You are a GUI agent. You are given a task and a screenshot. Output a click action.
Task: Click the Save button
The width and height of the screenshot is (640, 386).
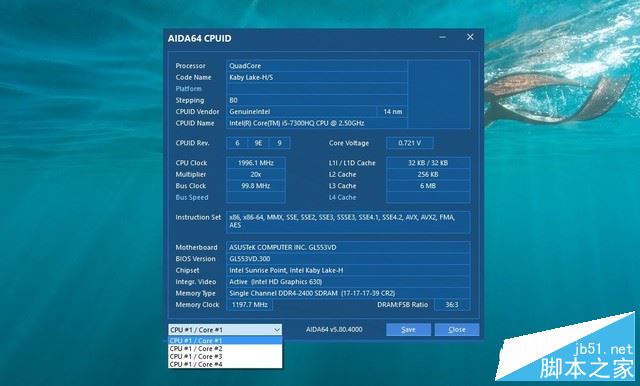click(x=408, y=330)
